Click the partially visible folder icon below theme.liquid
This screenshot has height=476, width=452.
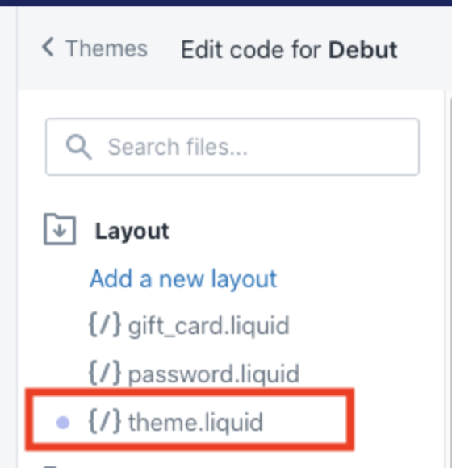(x=50, y=466)
